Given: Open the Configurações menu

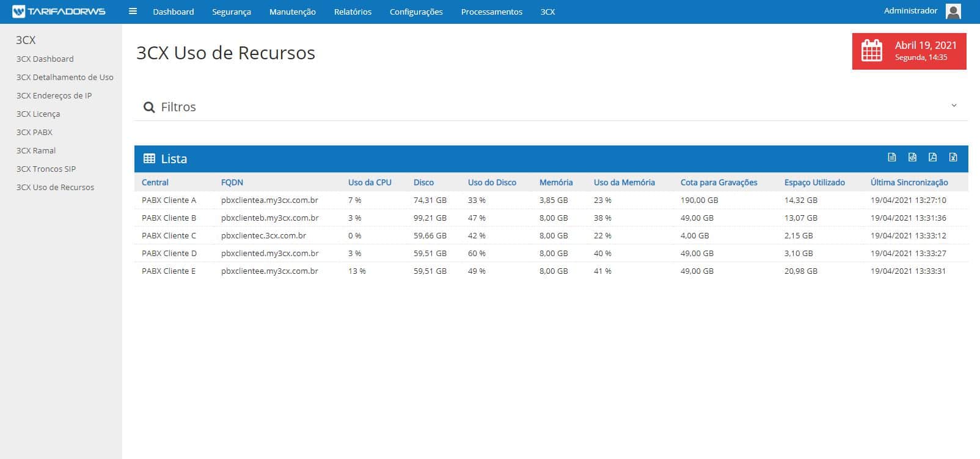Looking at the screenshot, I should [x=416, y=12].
